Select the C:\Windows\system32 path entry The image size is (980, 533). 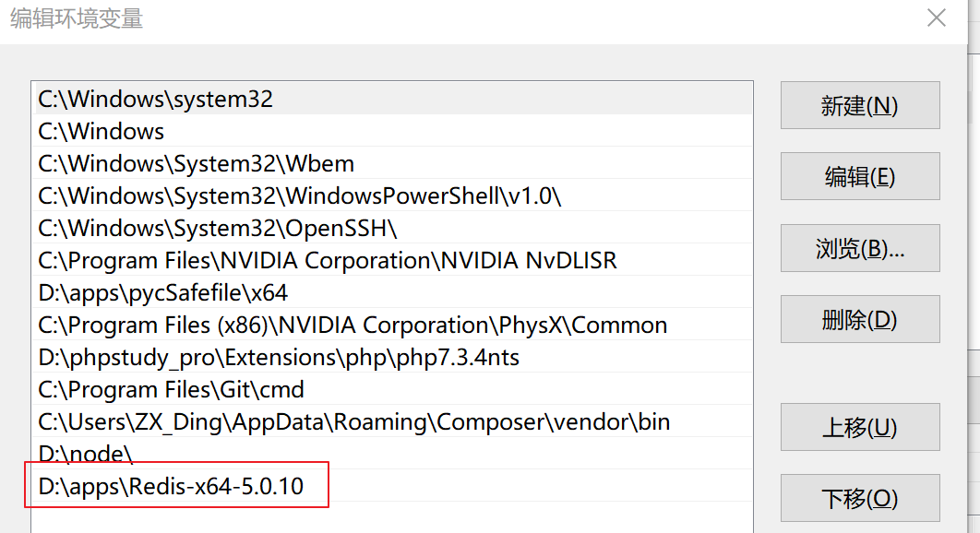(x=156, y=100)
